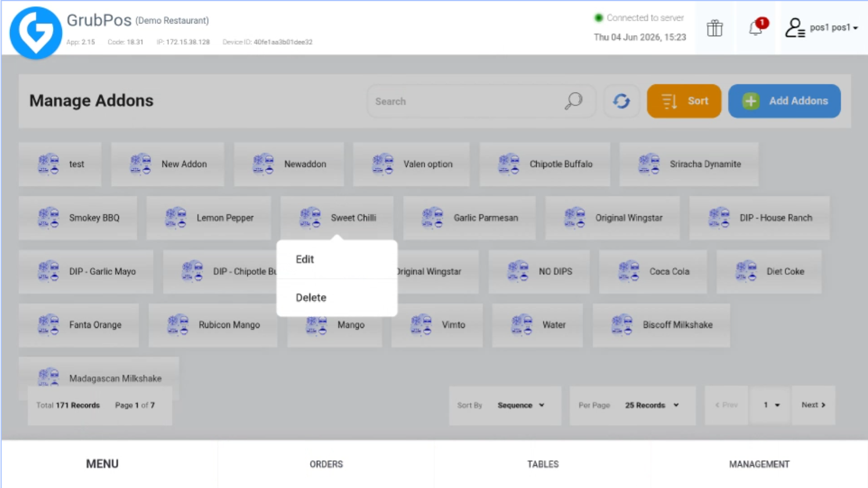
Task: Select the Rubicon Mango addon card
Action: tap(213, 325)
